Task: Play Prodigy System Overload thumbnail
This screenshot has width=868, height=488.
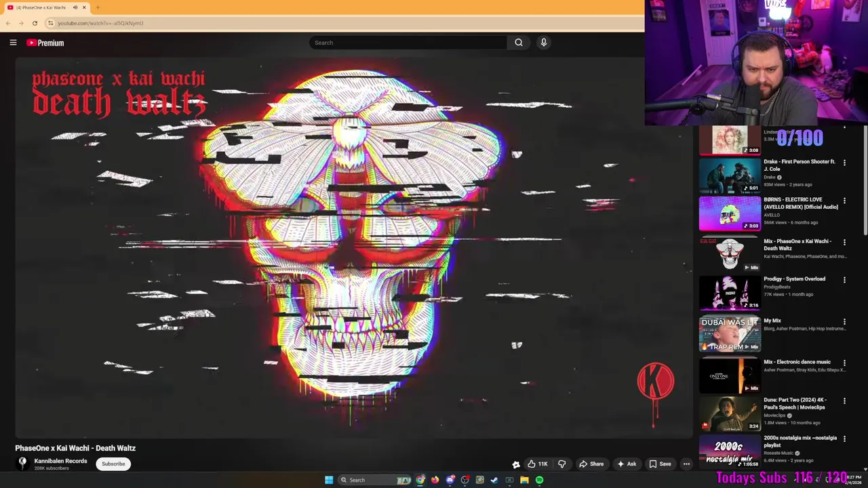Action: (730, 292)
